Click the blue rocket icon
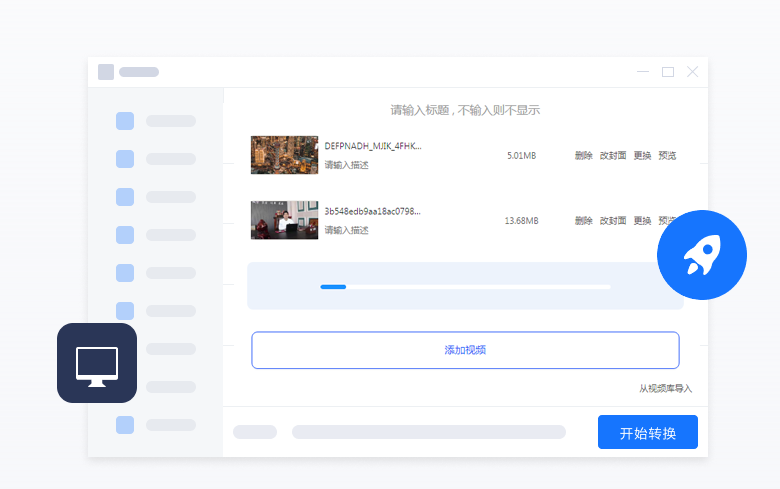The image size is (780, 489). (x=701, y=255)
